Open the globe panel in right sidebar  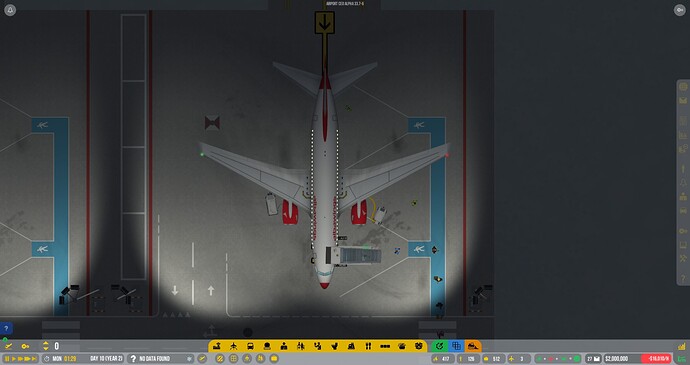pos(683,87)
